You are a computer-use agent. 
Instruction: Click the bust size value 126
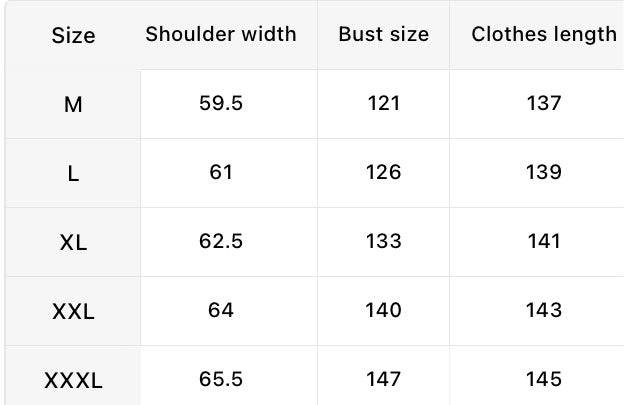pos(384,172)
